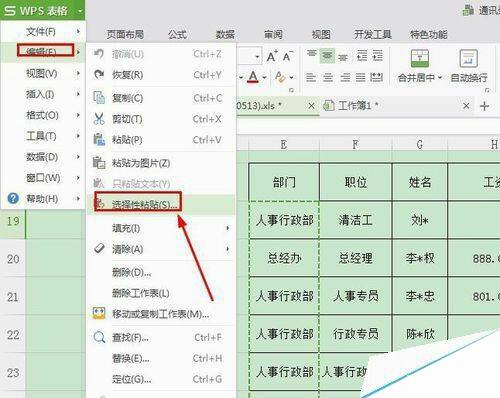Open the 插入(I) menu item
This screenshot has width=500, height=398.
pos(43,94)
